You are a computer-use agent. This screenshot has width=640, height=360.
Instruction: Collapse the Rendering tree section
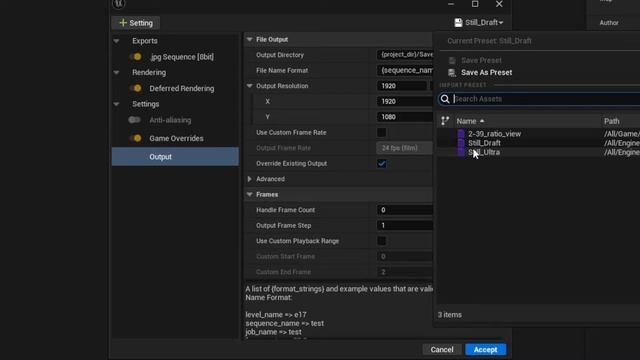116,73
